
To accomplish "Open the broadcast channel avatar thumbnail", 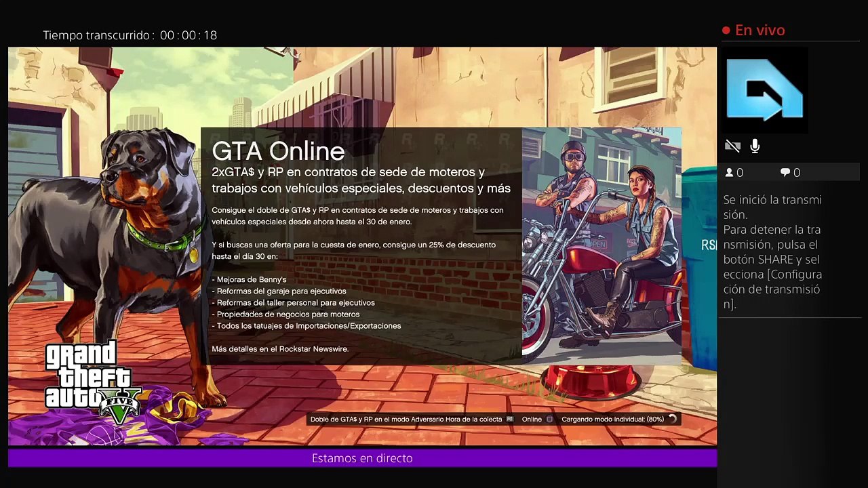I will click(764, 89).
